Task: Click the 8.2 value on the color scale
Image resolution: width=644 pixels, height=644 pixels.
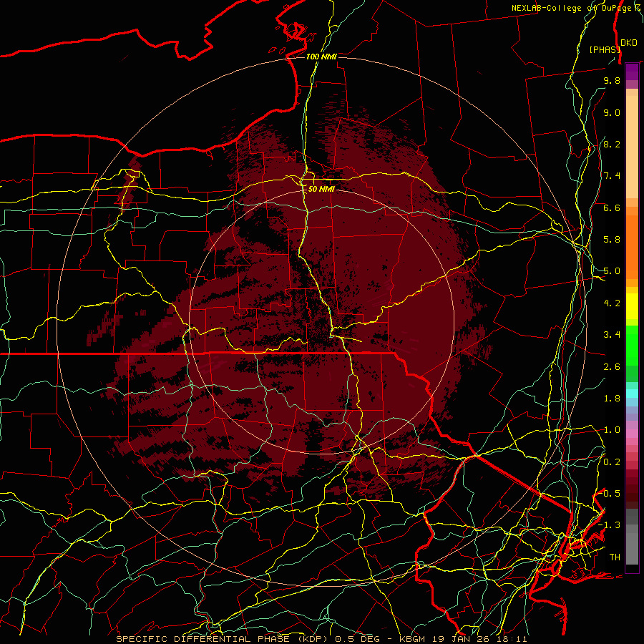Action: point(612,144)
